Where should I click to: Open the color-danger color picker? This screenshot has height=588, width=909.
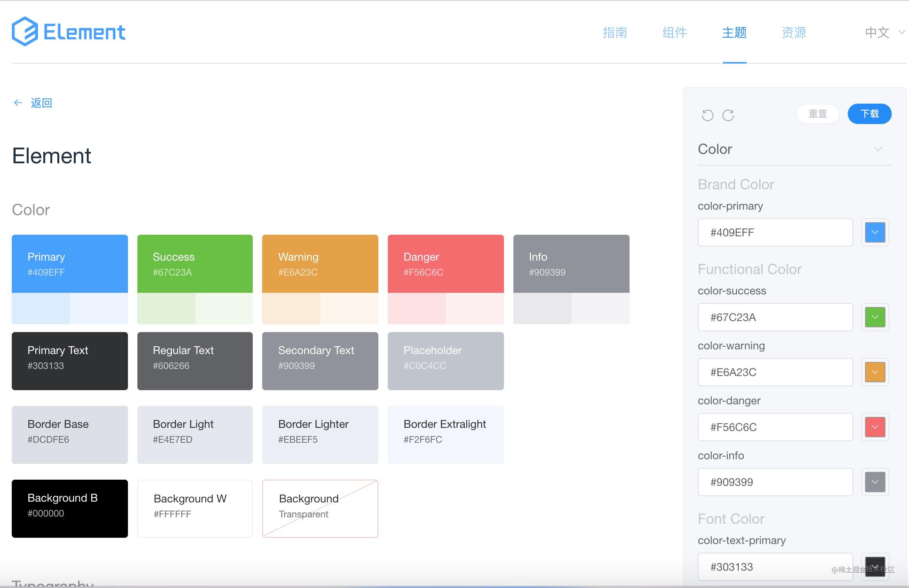pos(874,427)
